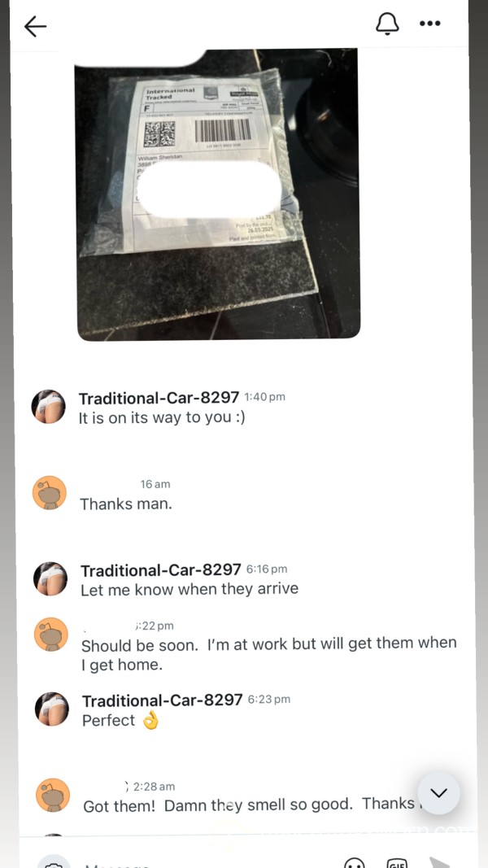Open avatar beside the "Perfect" message

52,709
